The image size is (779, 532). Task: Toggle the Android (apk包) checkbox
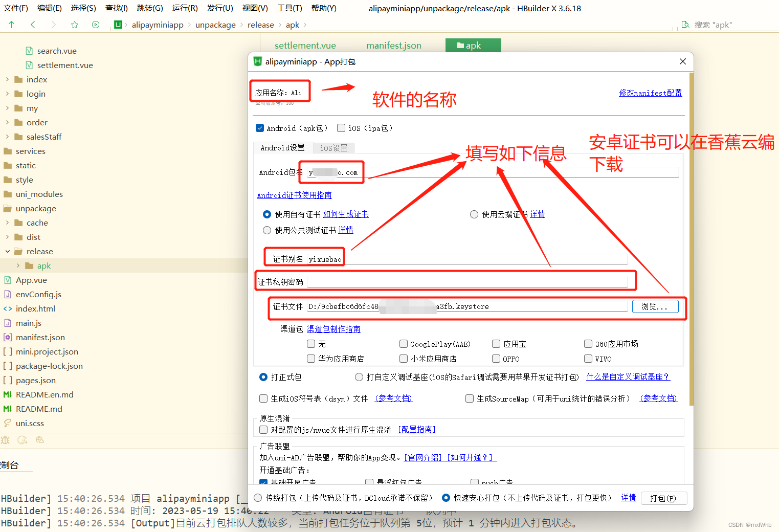260,128
